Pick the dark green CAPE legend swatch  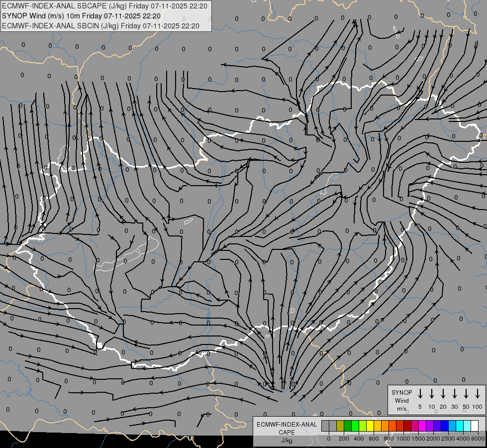click(348, 426)
